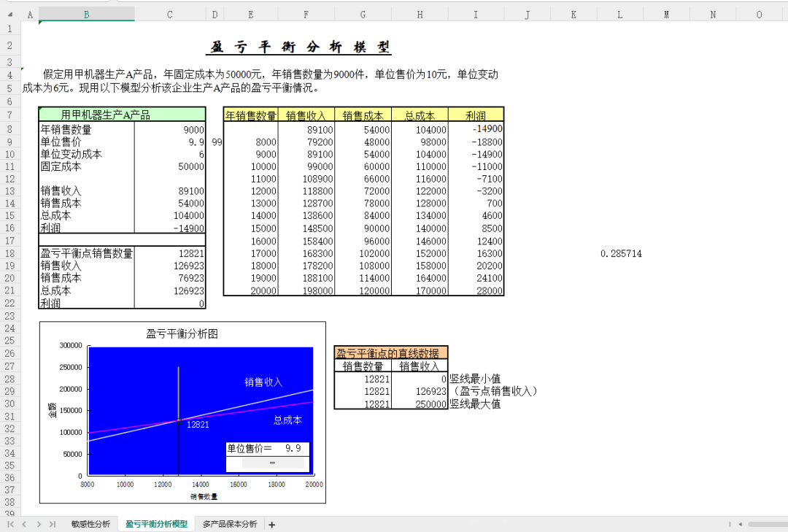788x532 pixels.
Task: Click the 竖线最大值 label
Action: 475,404
